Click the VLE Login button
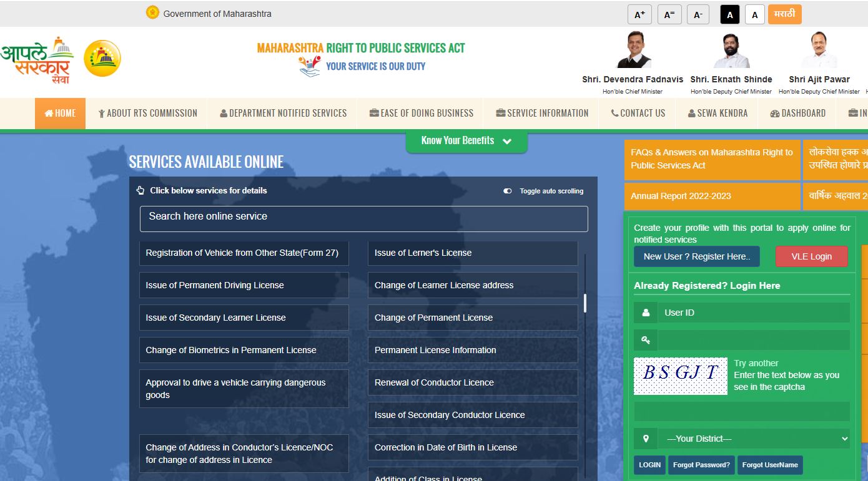Viewport: 868px width, 481px height. click(811, 256)
